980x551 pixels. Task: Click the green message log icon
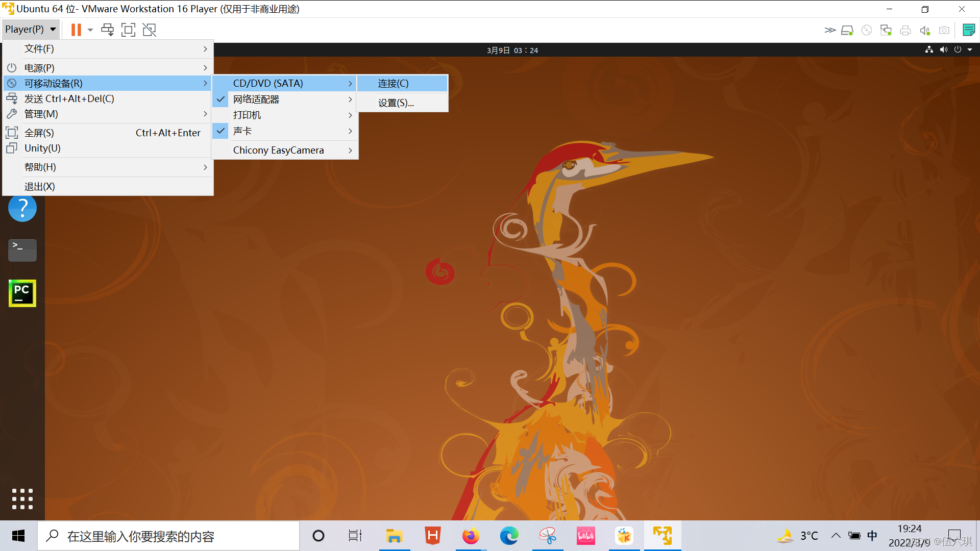pyautogui.click(x=968, y=30)
